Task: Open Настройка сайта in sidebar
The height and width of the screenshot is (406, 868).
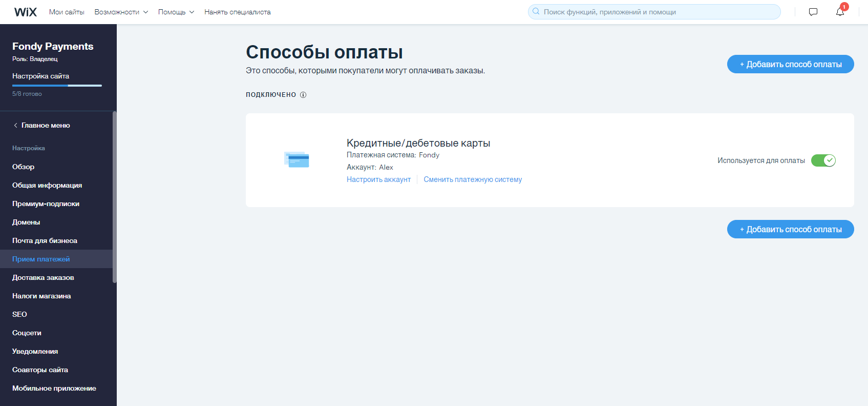Action: pos(41,76)
